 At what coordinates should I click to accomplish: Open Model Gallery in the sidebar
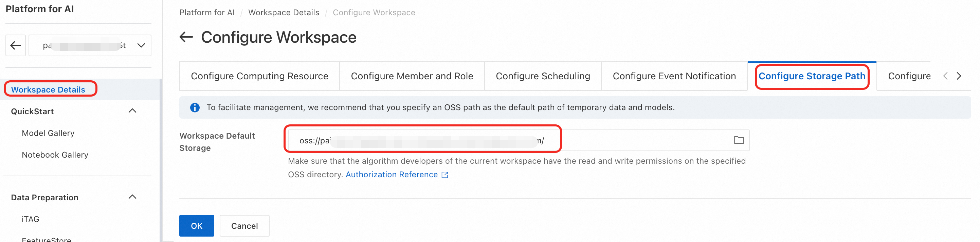[48, 133]
